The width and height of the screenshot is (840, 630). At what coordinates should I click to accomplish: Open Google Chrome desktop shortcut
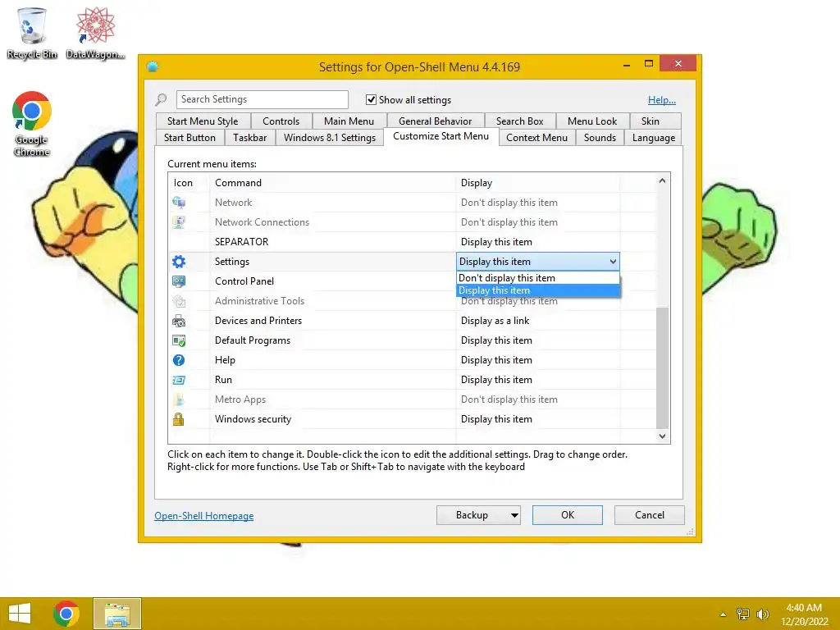(x=32, y=125)
